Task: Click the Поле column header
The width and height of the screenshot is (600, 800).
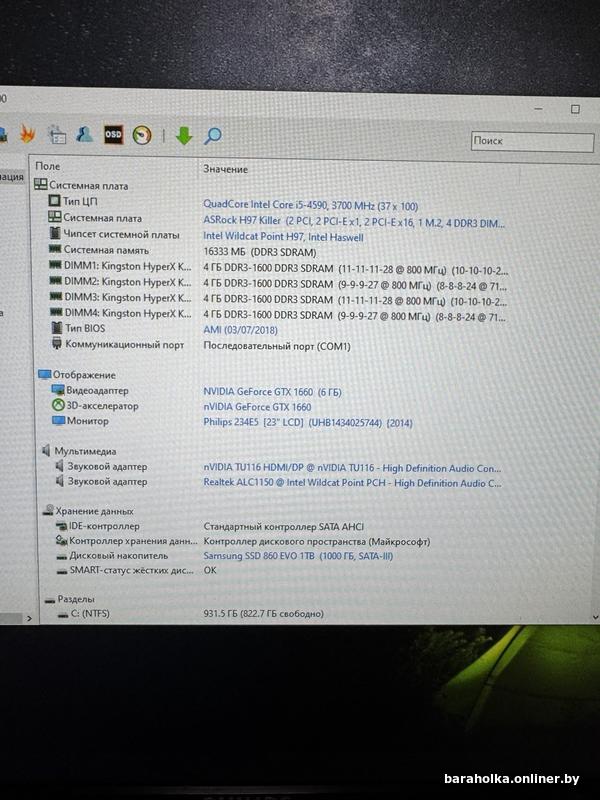Action: click(47, 166)
